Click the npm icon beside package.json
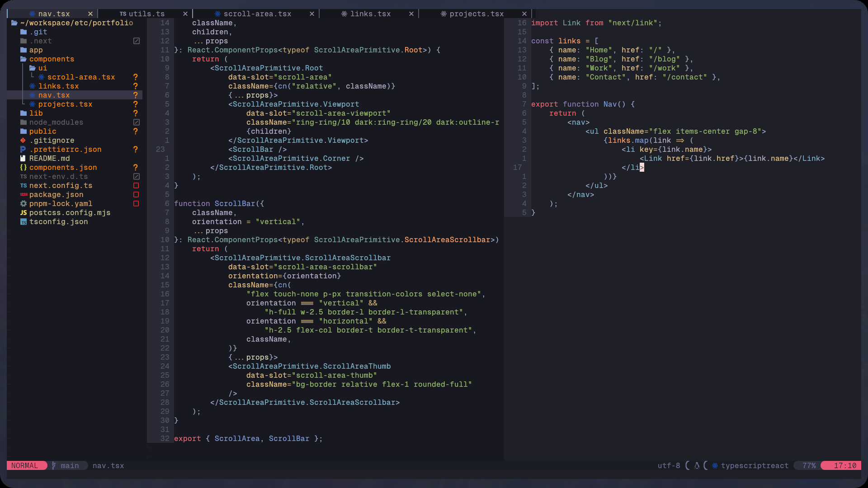The height and width of the screenshot is (488, 868). pos(24,195)
